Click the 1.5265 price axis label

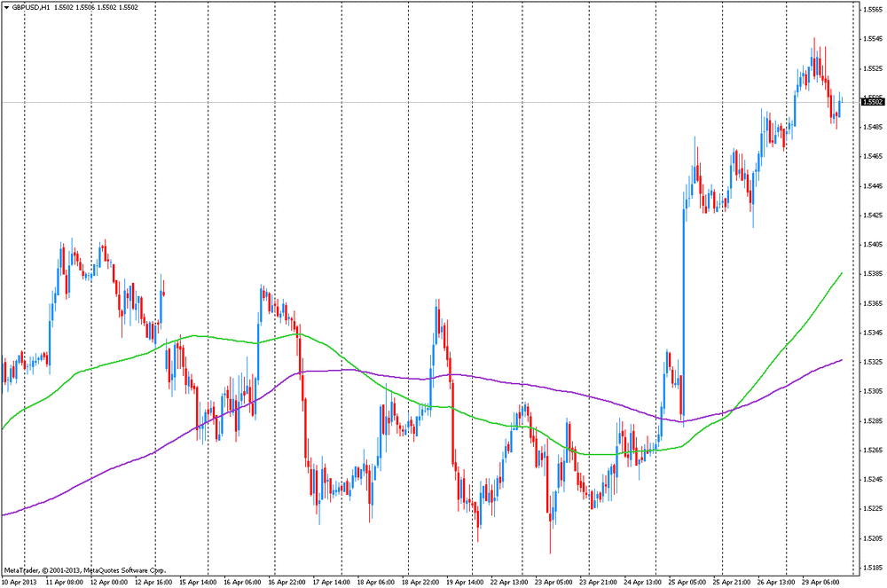click(874, 450)
